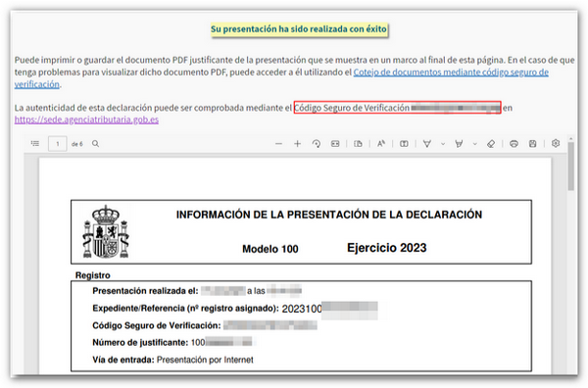The width and height of the screenshot is (588, 388).
Task: Select the eraser tool
Action: [491, 144]
